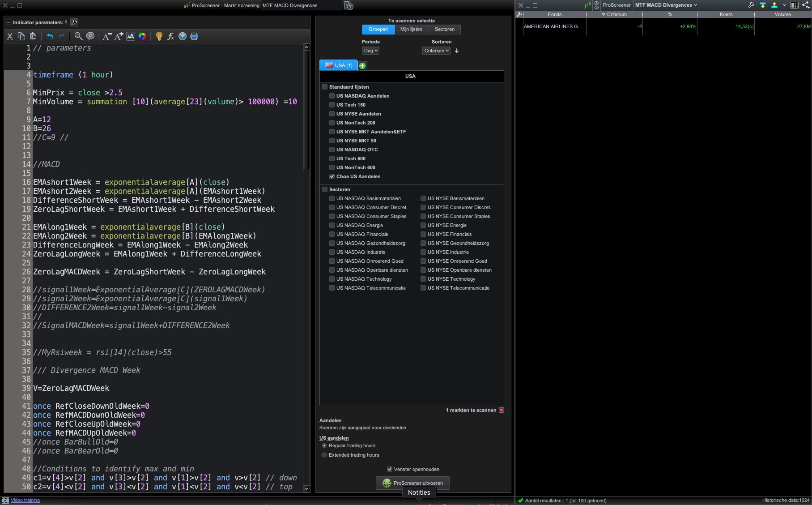
Task: Undo the last code edit
Action: coord(50,36)
